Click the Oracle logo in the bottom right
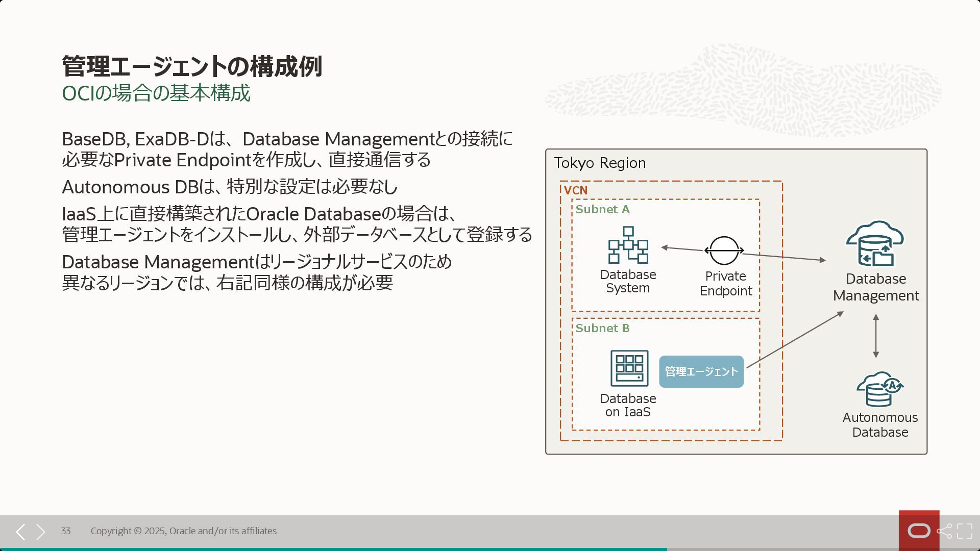 919,531
